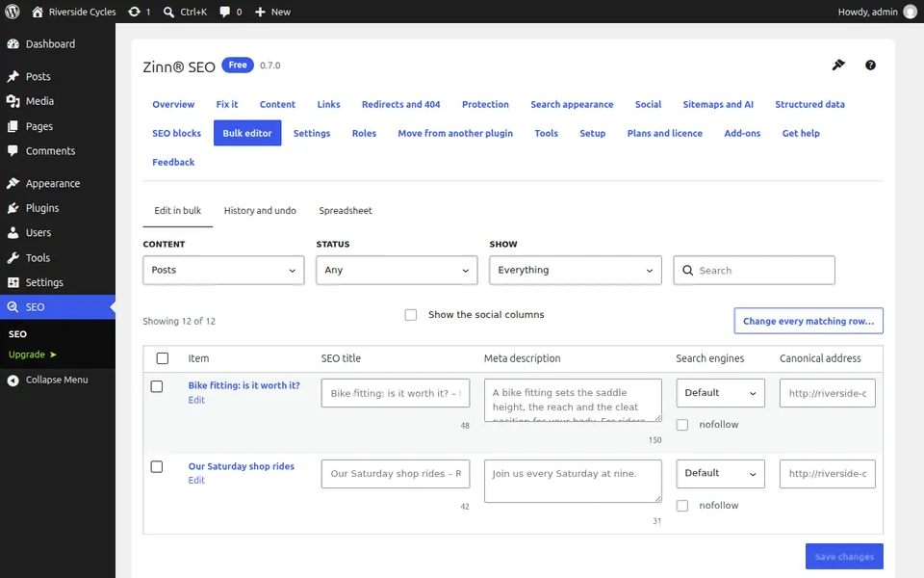This screenshot has height=578, width=924.
Task: Edit SEO title for Saturday shop rides
Action: [396, 474]
